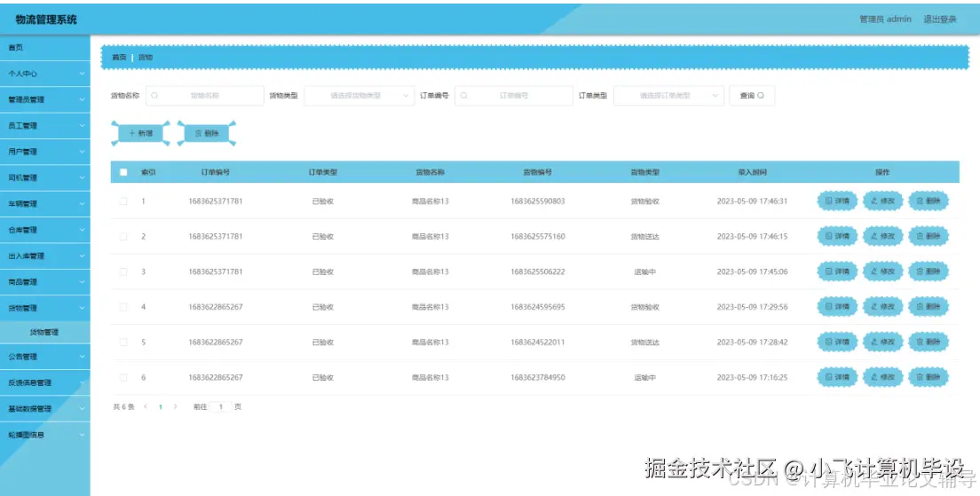Go to 首页 in the sidebar
Image resolution: width=980 pixels, height=496 pixels.
(x=45, y=48)
